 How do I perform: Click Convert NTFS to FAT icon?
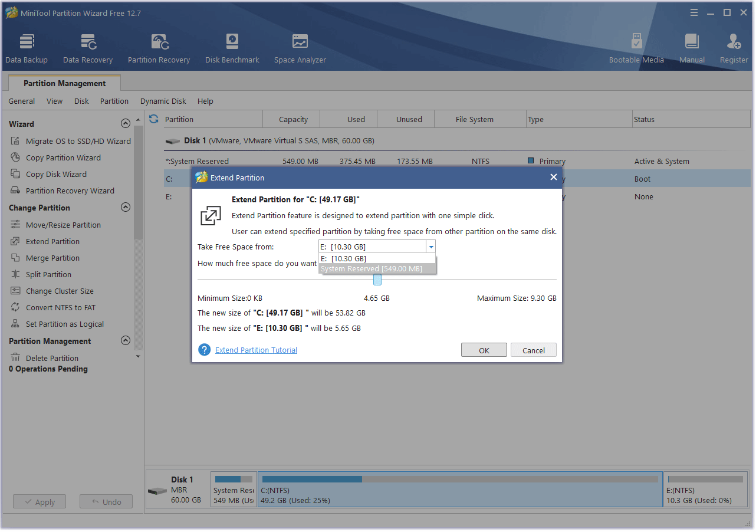[x=15, y=307]
